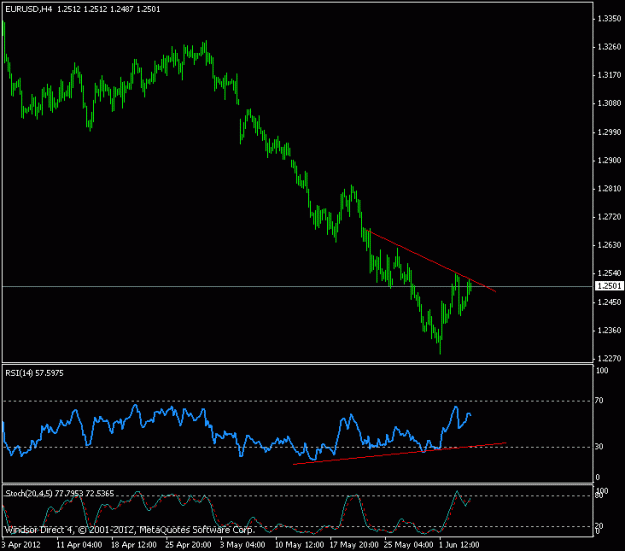Click the 25 Apr 20:00 time label
625x551 pixels.
point(188,545)
